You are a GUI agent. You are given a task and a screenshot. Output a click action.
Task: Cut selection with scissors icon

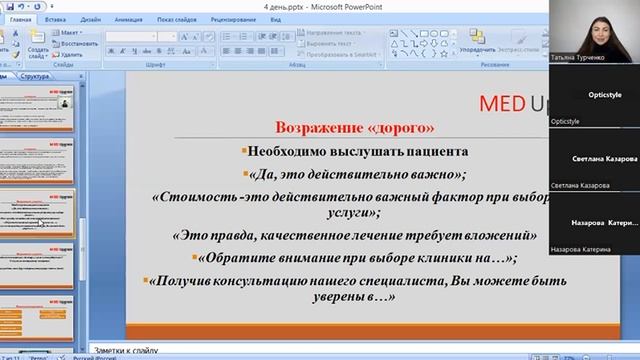tap(15, 33)
